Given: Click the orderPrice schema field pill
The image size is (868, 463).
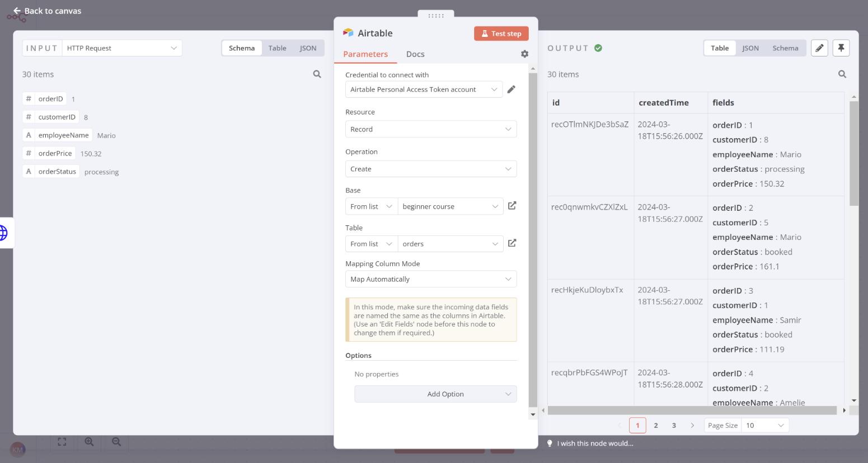Looking at the screenshot, I should [49, 153].
